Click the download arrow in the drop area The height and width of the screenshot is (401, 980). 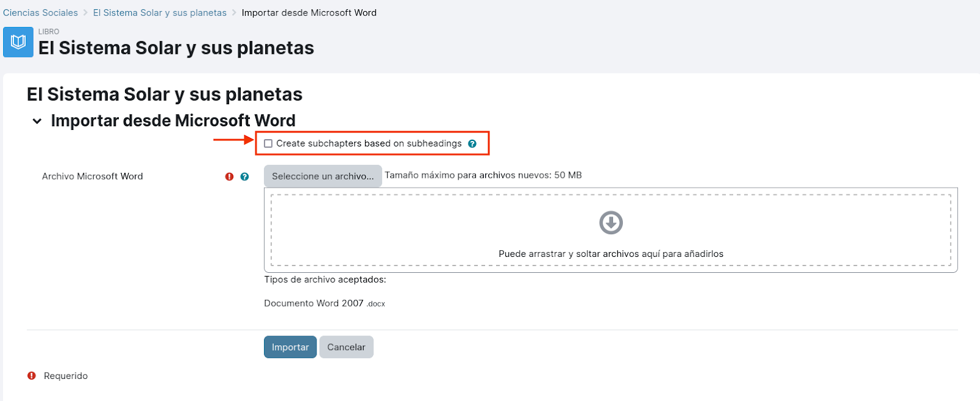[611, 223]
